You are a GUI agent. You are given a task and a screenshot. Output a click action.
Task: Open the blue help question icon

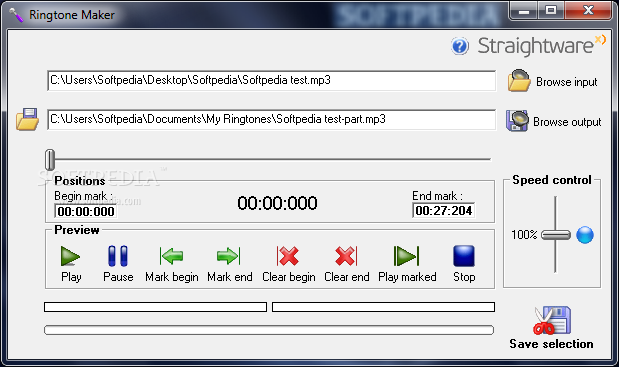point(460,46)
